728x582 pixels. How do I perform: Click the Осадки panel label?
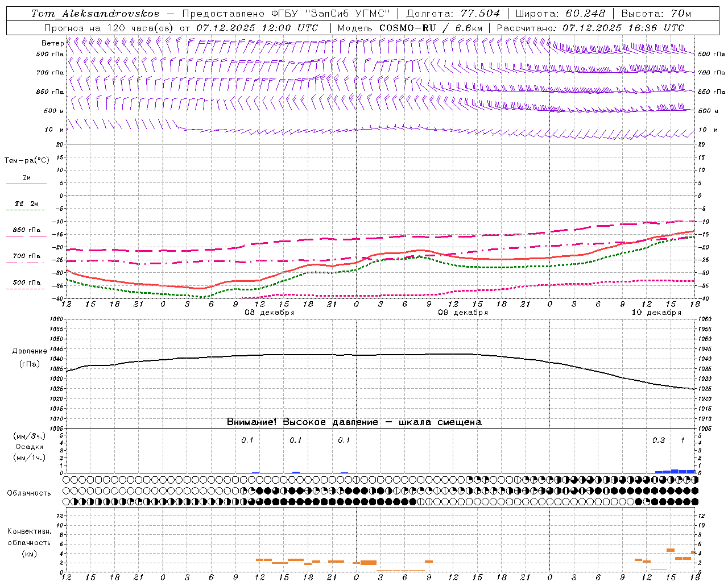(x=30, y=447)
